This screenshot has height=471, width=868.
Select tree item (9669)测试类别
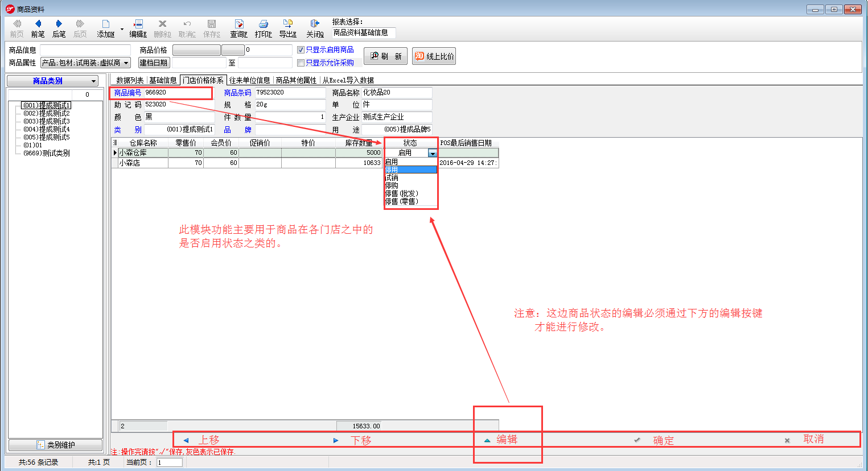tap(47, 153)
